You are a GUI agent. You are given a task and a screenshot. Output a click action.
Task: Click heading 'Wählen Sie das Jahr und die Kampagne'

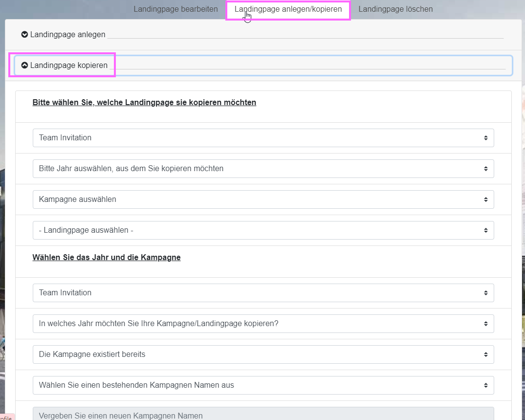click(x=107, y=258)
